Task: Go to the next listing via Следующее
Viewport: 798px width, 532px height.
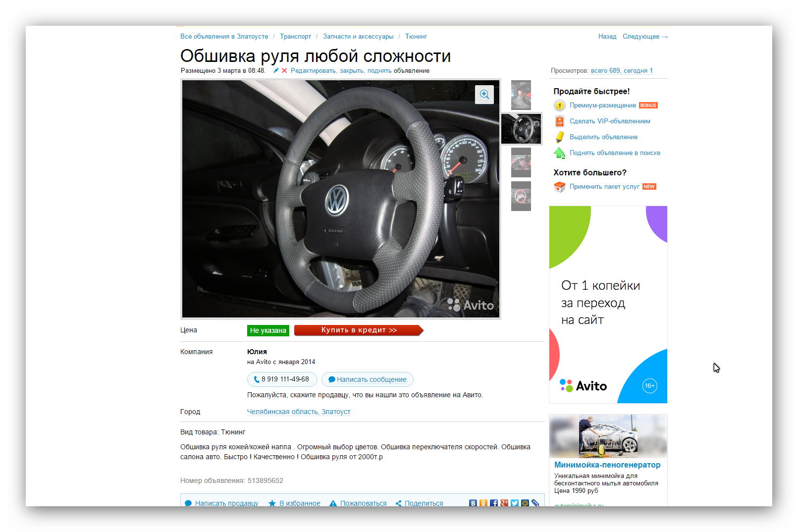Action: pyautogui.click(x=645, y=37)
